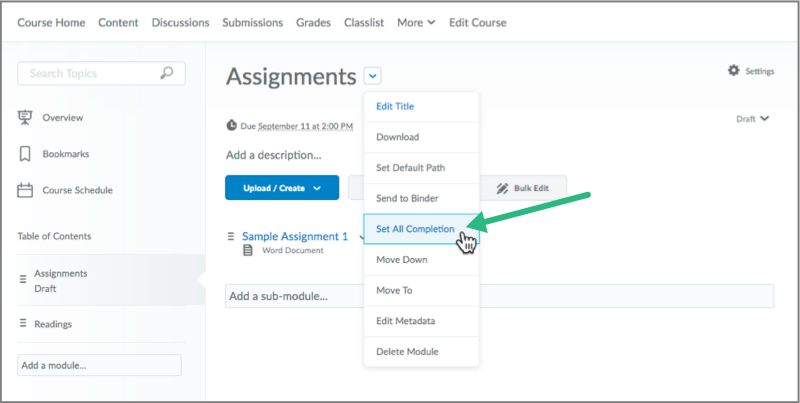Choose Delete Module from the menu

pos(407,351)
